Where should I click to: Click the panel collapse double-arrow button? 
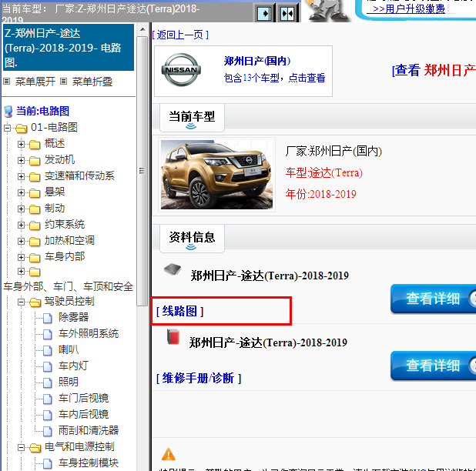click(x=287, y=14)
